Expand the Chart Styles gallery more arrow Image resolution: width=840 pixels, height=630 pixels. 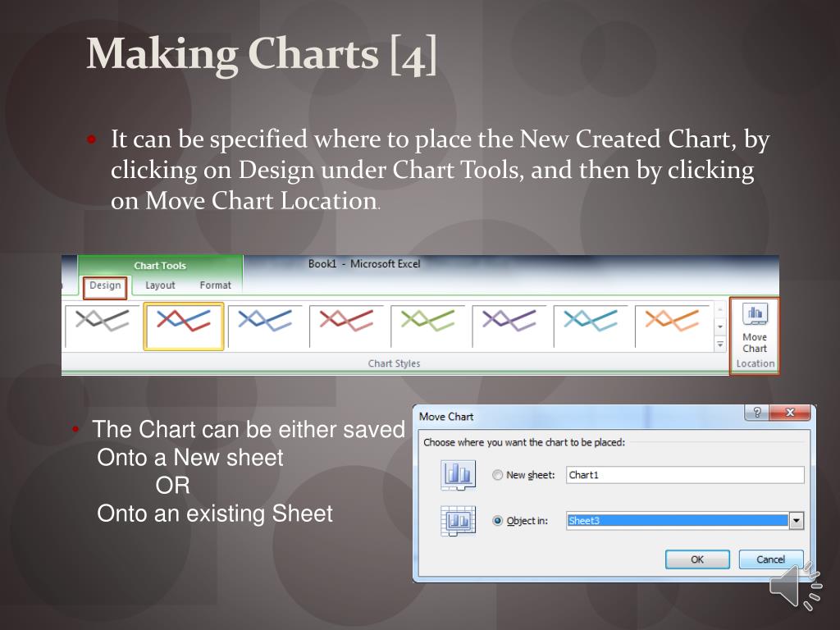[720, 345]
